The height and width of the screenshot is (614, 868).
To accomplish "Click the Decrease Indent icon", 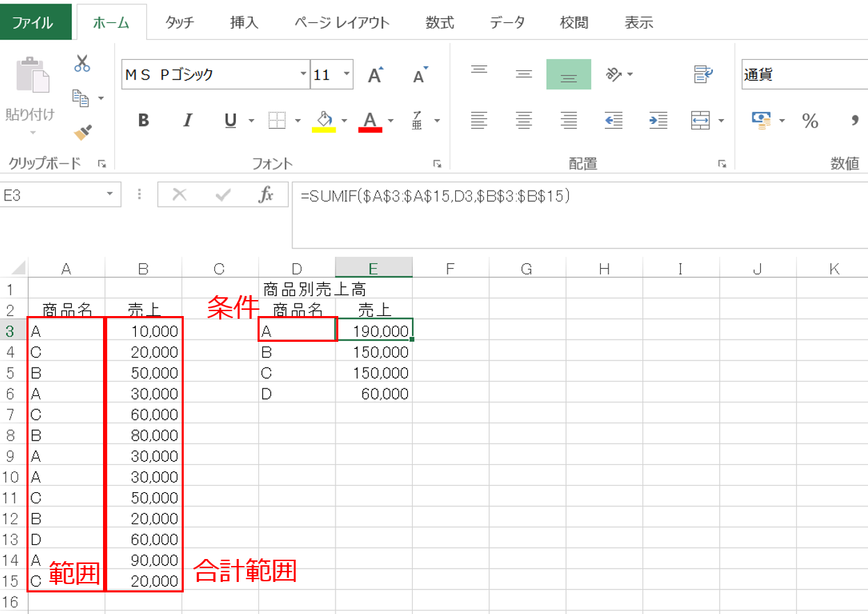I will [x=613, y=120].
